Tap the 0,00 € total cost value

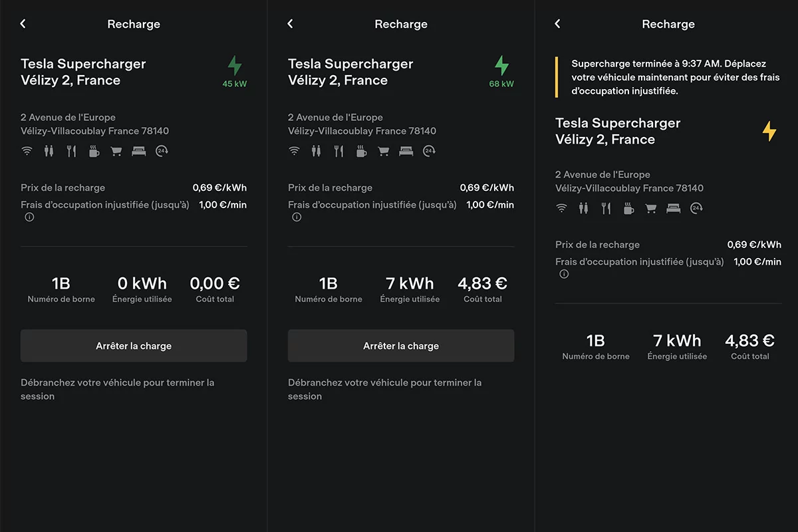tap(215, 283)
